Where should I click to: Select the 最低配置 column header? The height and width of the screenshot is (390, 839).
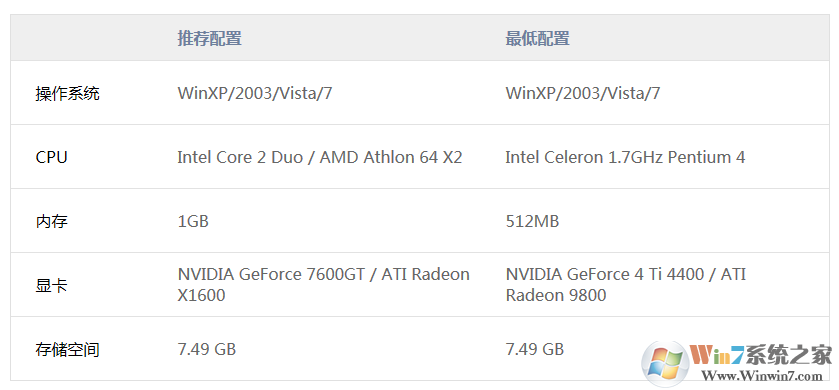tap(537, 39)
